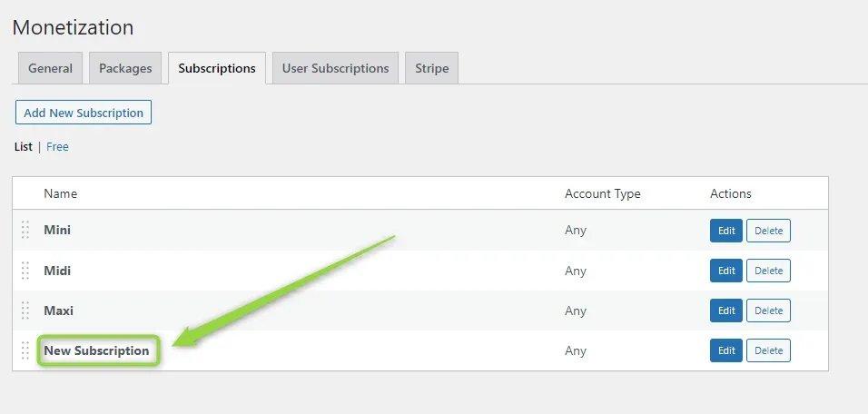Click the Monetization page heading
This screenshot has width=868, height=414.
(x=73, y=27)
